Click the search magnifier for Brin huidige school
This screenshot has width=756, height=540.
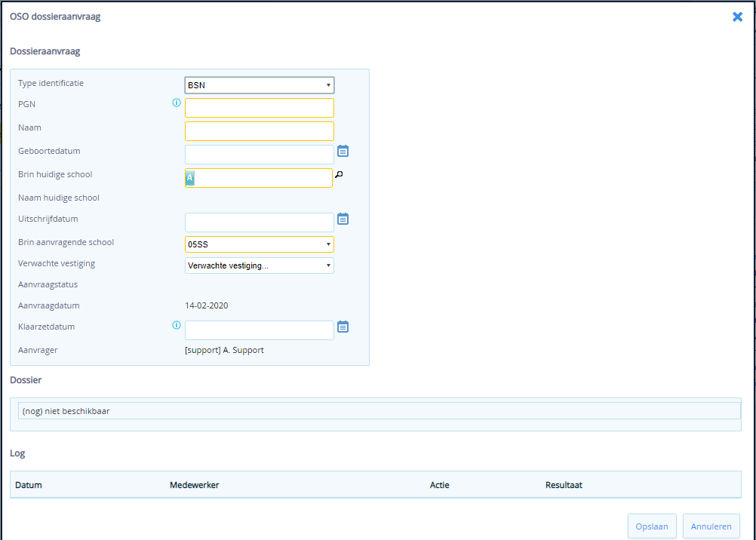pyautogui.click(x=339, y=174)
